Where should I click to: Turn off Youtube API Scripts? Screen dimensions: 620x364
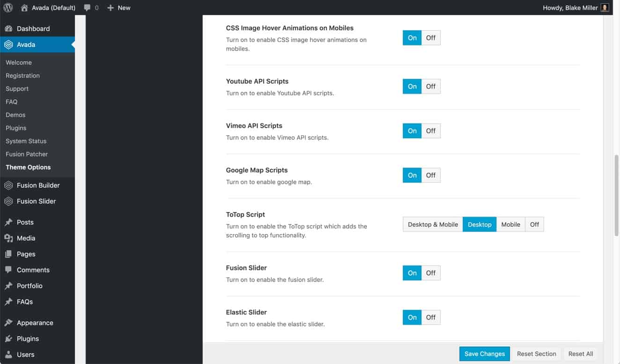pos(431,86)
